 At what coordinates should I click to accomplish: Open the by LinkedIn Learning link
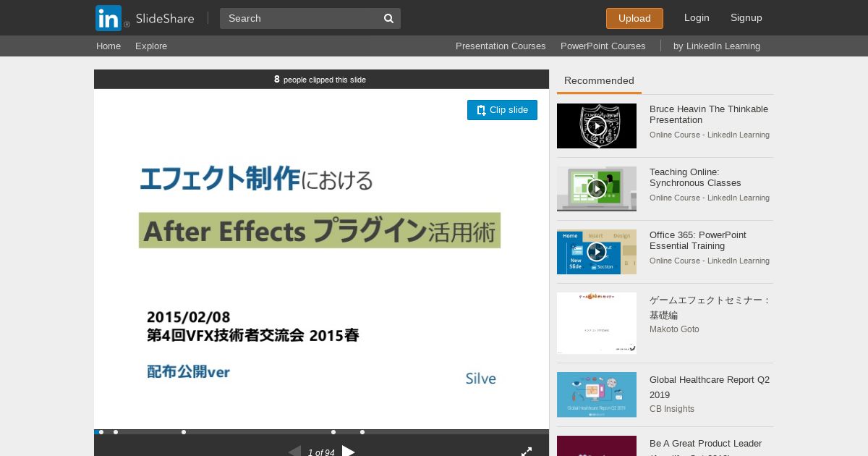(717, 46)
